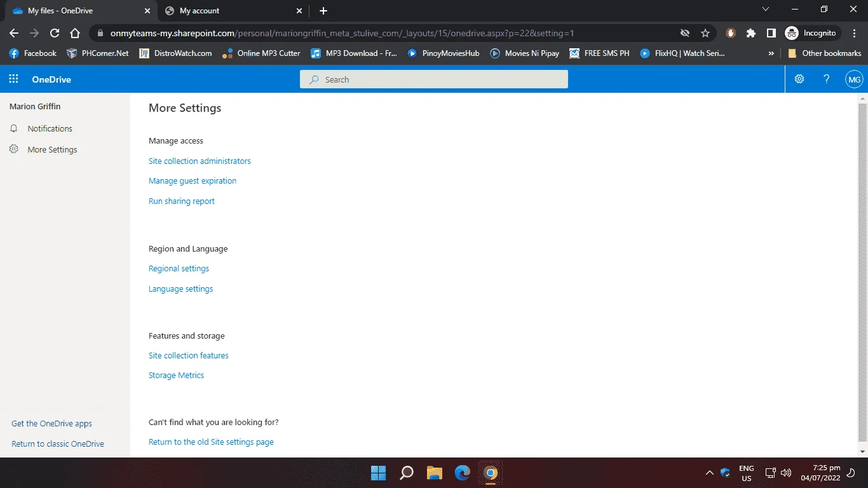Open FREE SMS PH bookmark

pos(599,53)
